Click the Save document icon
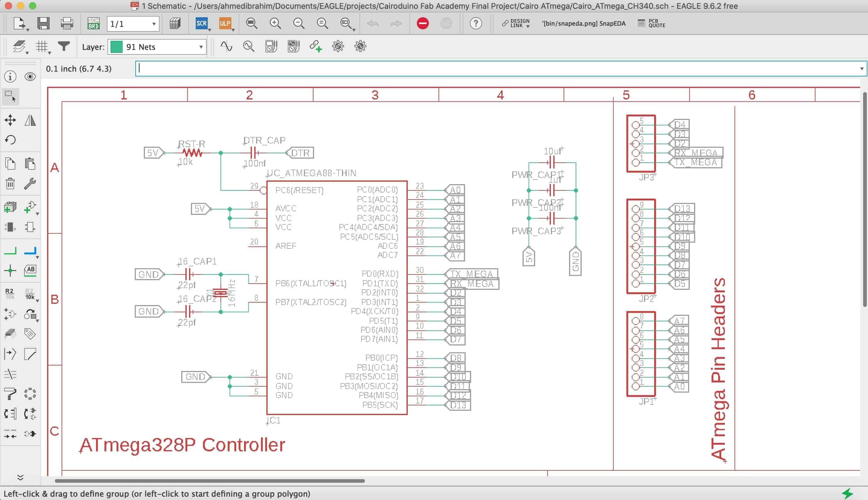Screen dimensions: 868x500 coord(43,23)
